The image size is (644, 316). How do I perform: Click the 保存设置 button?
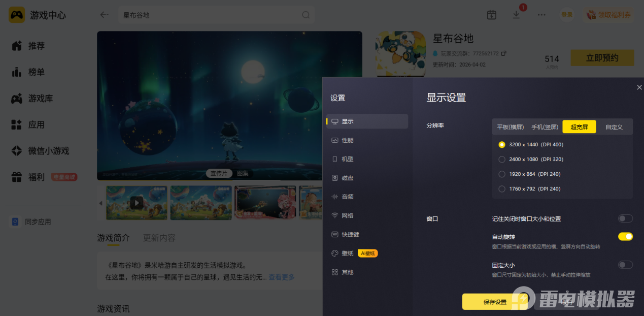pos(495,302)
